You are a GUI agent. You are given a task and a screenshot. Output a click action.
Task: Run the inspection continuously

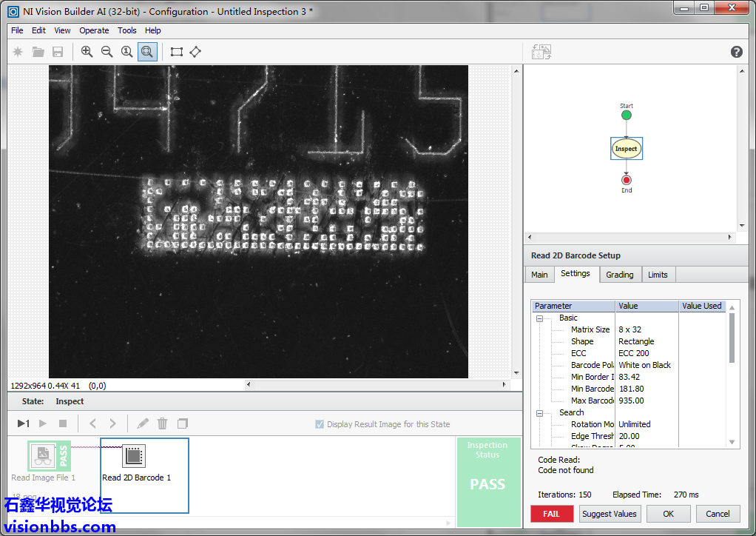pyautogui.click(x=43, y=423)
